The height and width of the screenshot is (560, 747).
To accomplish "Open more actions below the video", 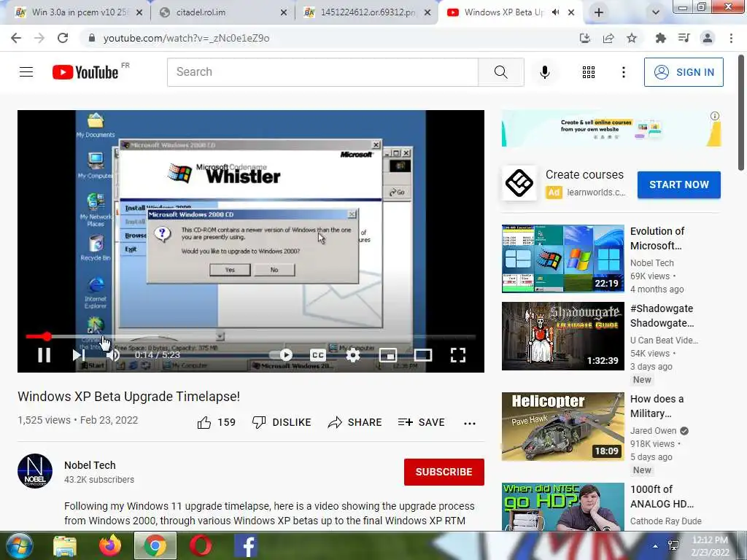I will coord(470,423).
